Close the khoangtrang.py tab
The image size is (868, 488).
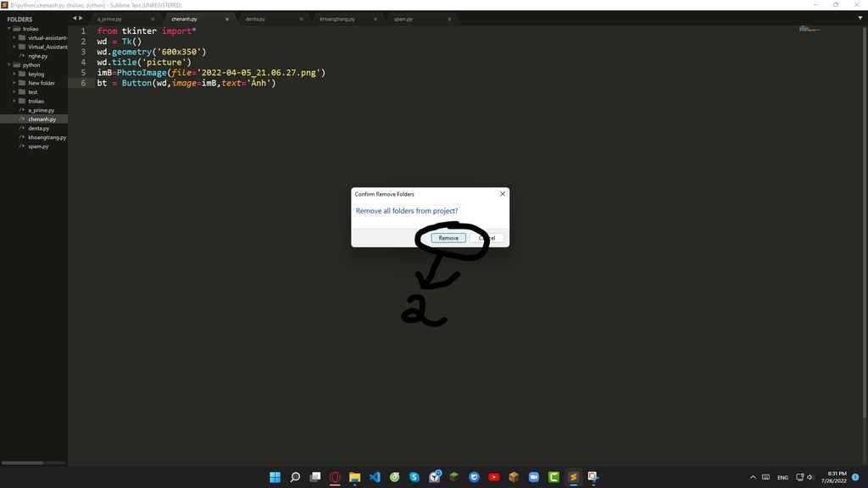click(x=376, y=19)
